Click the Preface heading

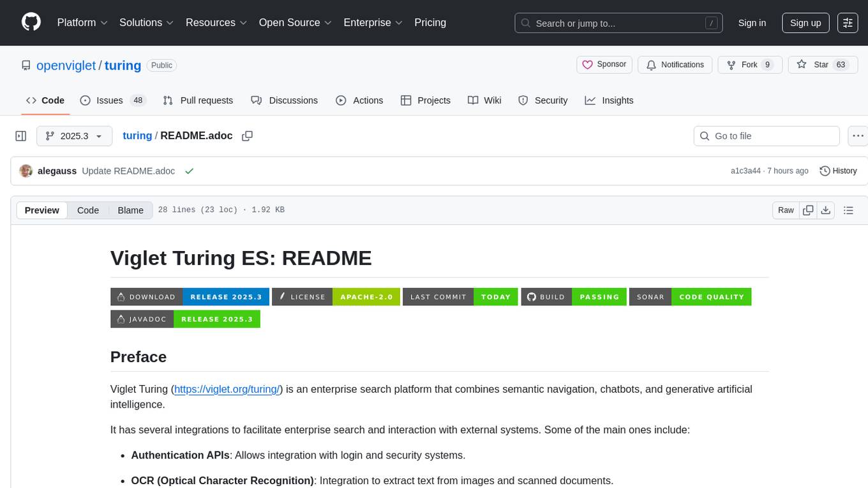138,356
